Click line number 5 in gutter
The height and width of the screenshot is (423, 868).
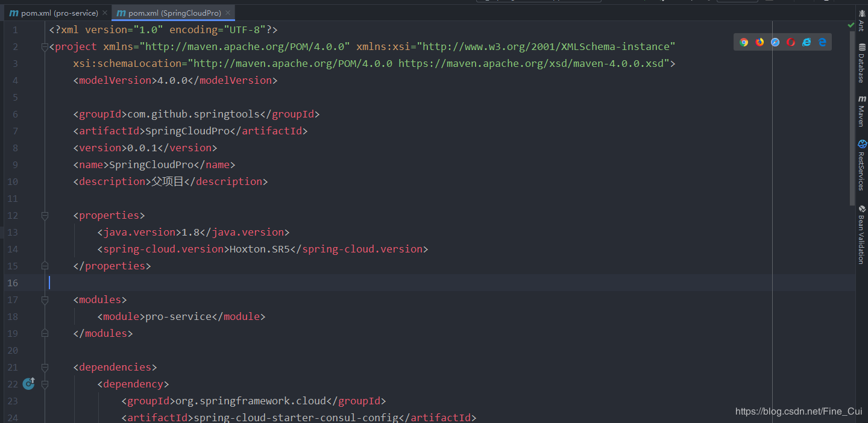click(15, 97)
